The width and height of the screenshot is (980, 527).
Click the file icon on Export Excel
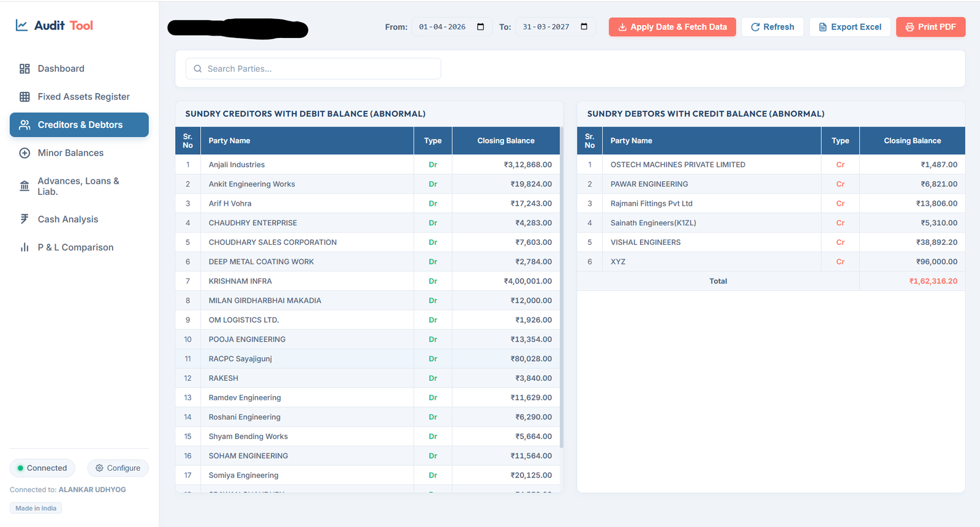(x=823, y=27)
